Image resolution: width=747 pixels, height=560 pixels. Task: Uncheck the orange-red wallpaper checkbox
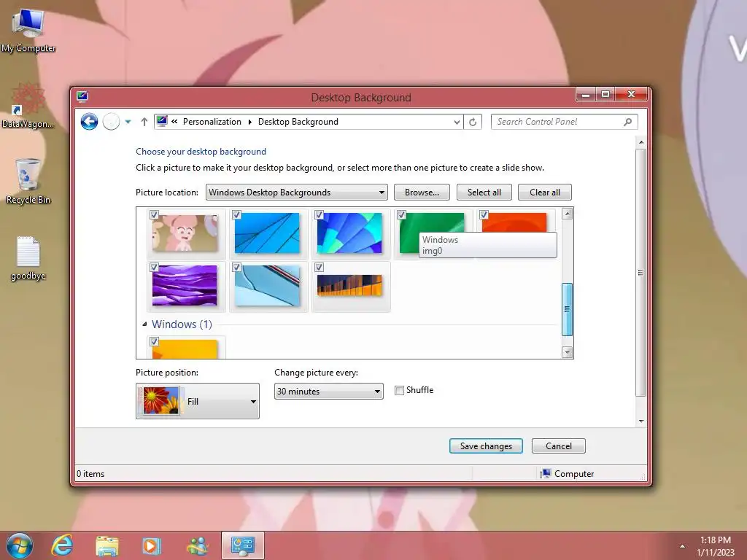[x=484, y=215]
